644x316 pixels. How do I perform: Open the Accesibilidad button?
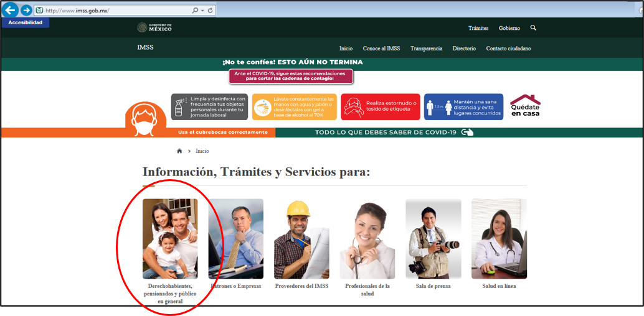[x=26, y=22]
